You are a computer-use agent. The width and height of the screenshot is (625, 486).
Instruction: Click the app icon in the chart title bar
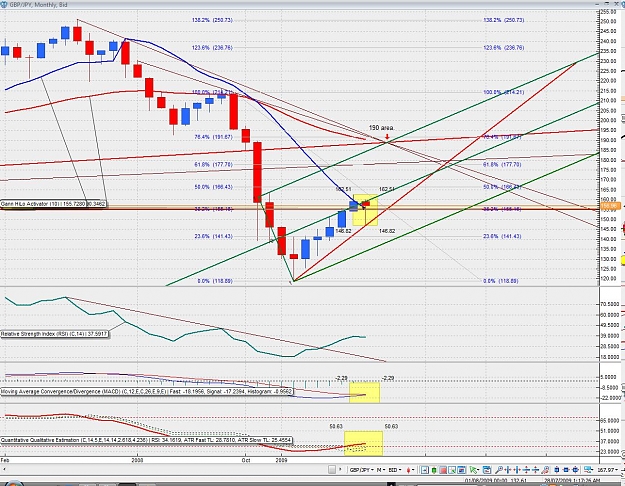pos(4,4)
